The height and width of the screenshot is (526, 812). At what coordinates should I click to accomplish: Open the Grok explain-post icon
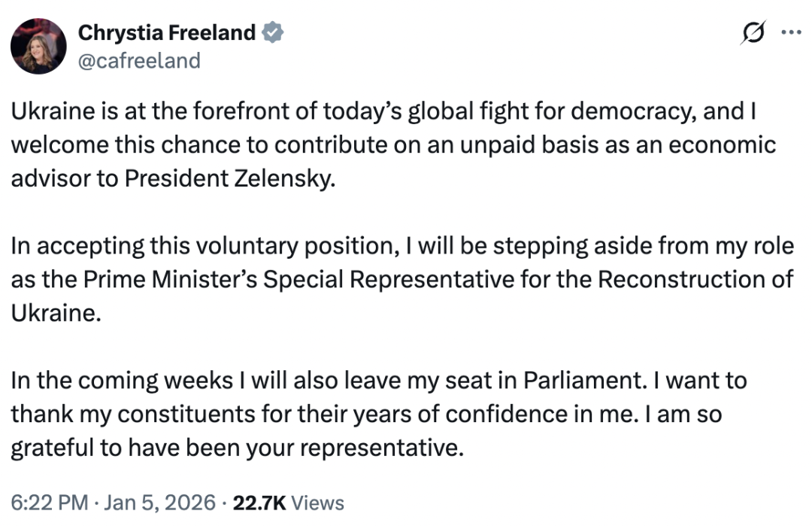[x=753, y=34]
